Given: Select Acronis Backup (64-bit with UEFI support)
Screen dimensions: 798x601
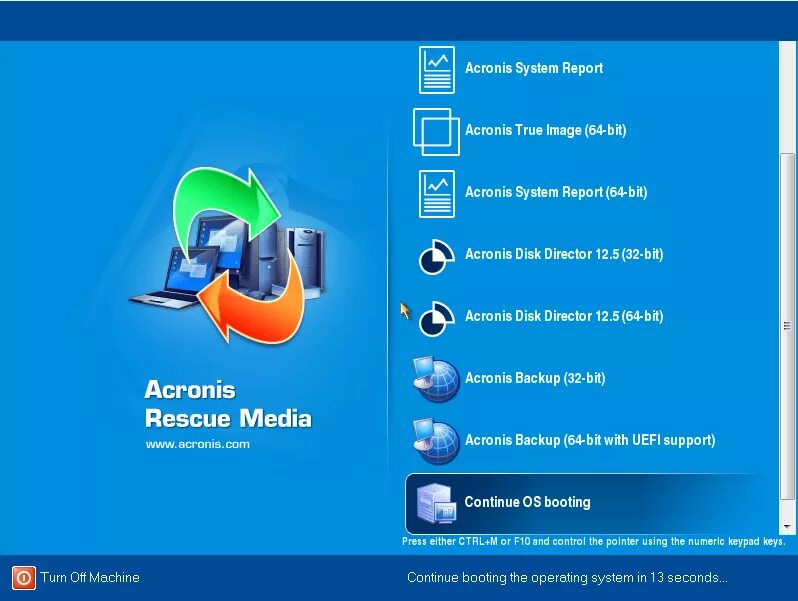Looking at the screenshot, I should coord(590,440).
